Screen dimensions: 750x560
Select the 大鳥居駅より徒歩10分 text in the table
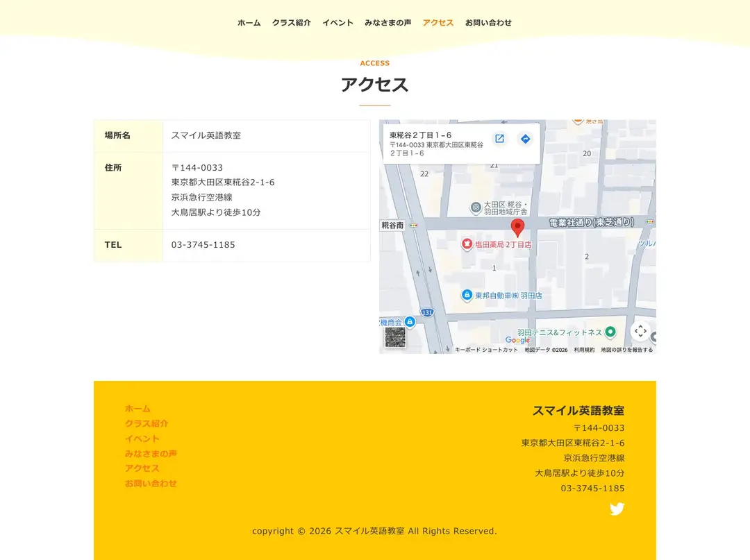pos(216,212)
